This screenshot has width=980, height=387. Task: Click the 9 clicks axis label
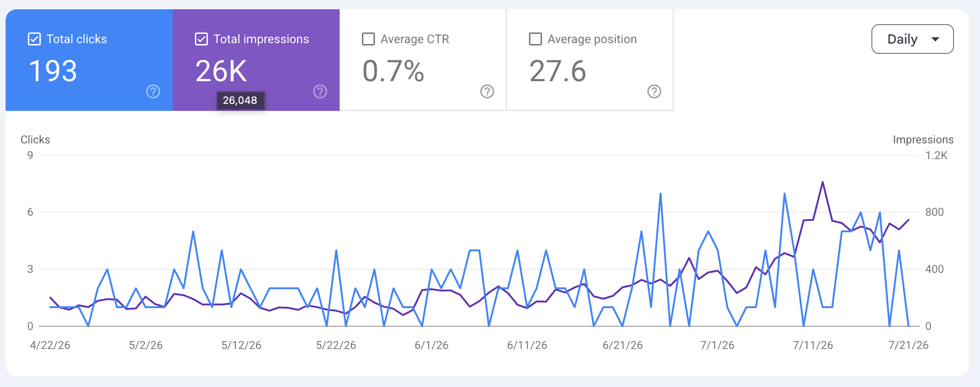click(30, 155)
